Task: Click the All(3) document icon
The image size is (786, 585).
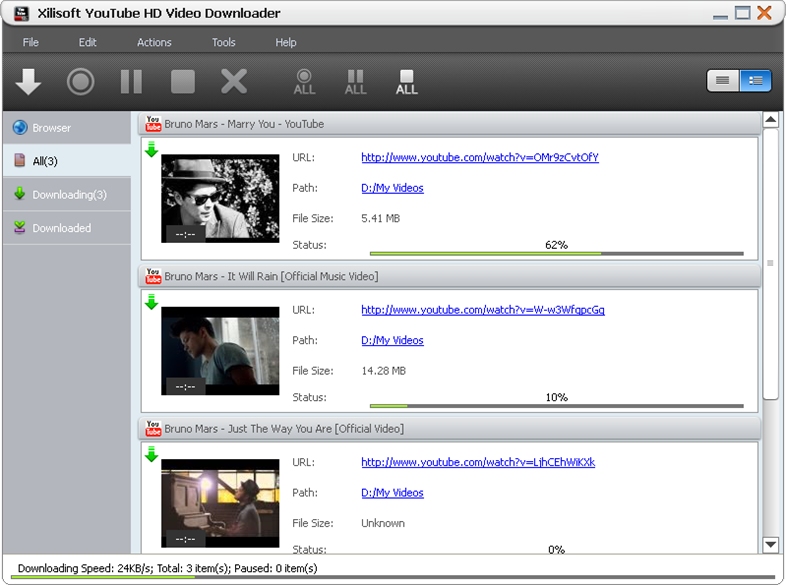Action: click(x=20, y=160)
